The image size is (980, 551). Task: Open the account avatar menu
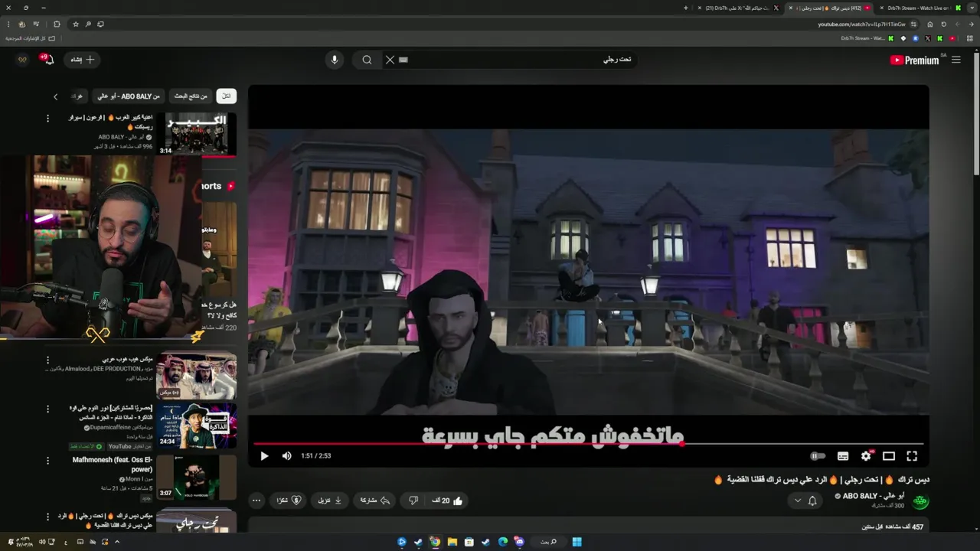coord(22,60)
